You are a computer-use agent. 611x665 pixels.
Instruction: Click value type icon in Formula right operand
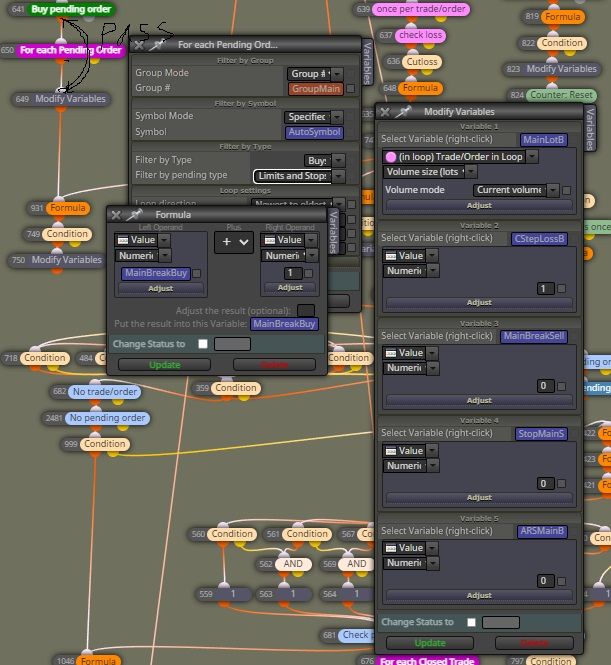pyautogui.click(x=270, y=240)
